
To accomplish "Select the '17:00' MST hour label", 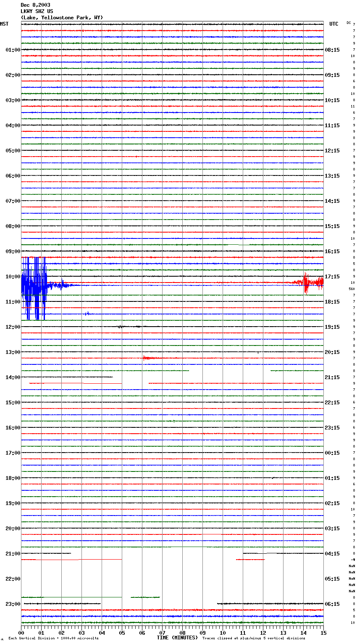I will click(13, 453).
